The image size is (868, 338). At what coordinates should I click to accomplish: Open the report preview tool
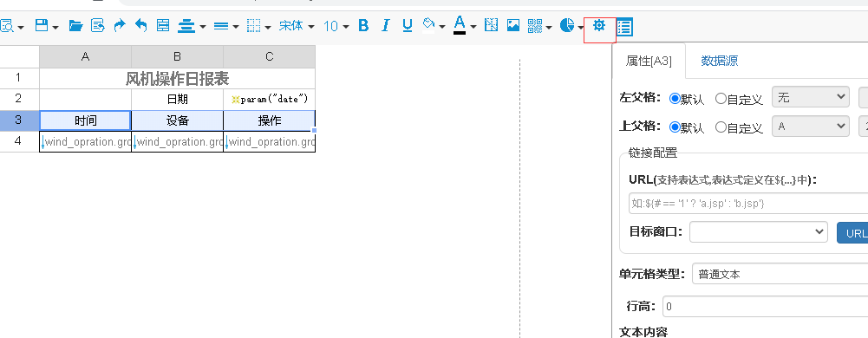click(x=7, y=25)
